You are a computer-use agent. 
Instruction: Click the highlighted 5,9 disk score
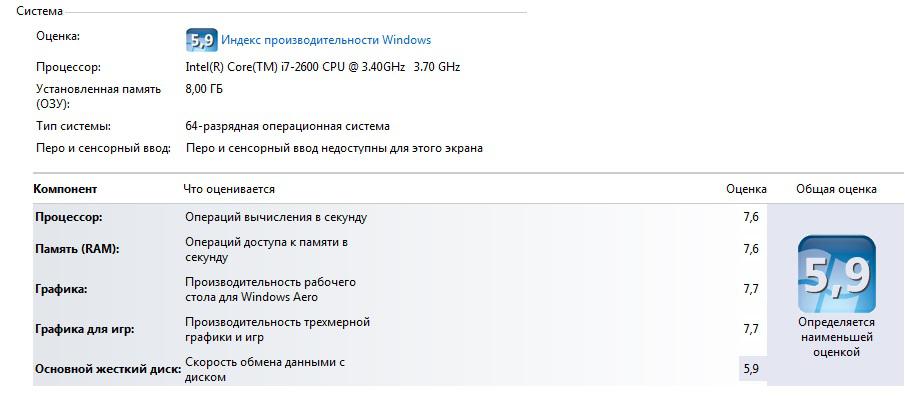pos(751,369)
